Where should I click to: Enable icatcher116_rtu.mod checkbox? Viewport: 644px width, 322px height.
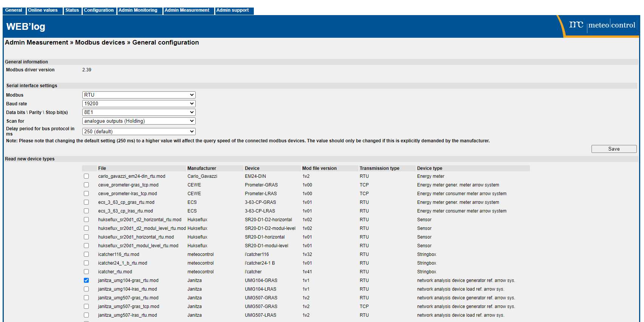(86, 254)
